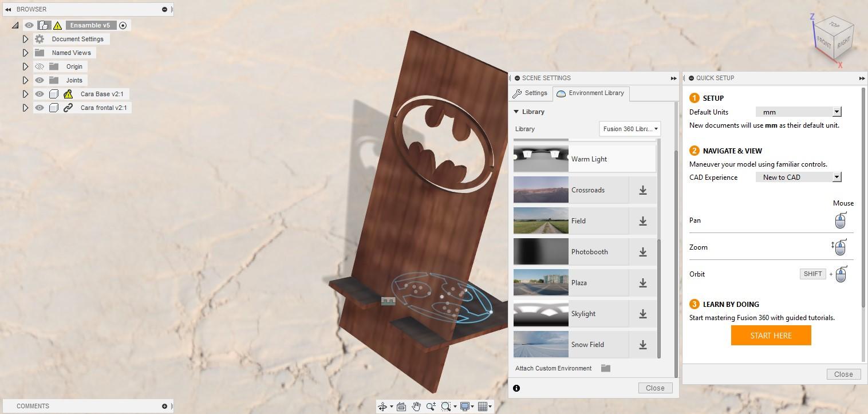Expand the Joints folder node
Screen dimensions: 868x414
25,80
